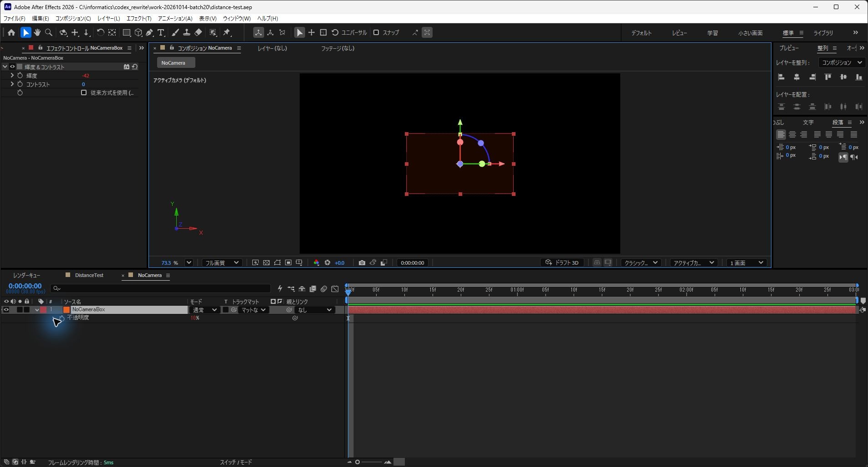Take a snapshot with camera icon
The image size is (868, 467).
pos(362,263)
